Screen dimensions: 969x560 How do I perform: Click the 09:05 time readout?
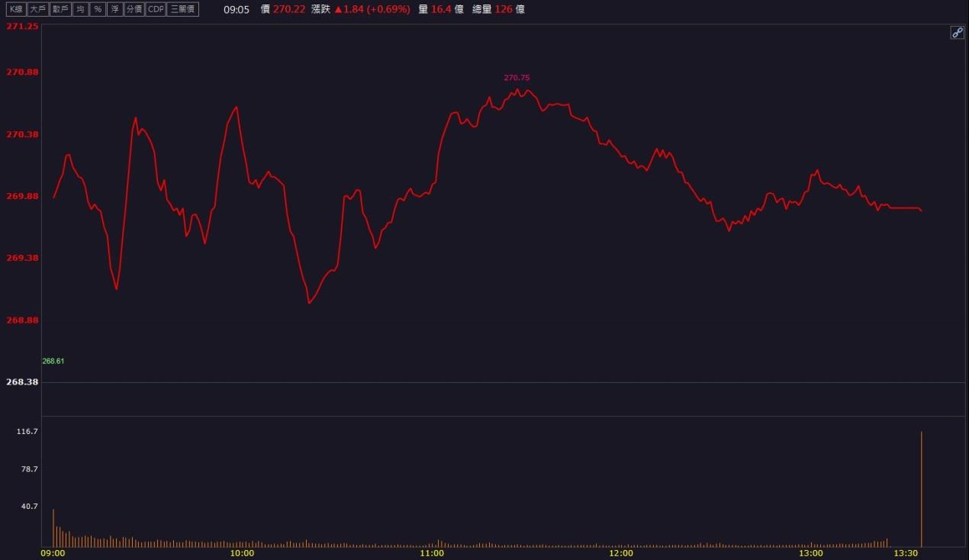(x=237, y=9)
